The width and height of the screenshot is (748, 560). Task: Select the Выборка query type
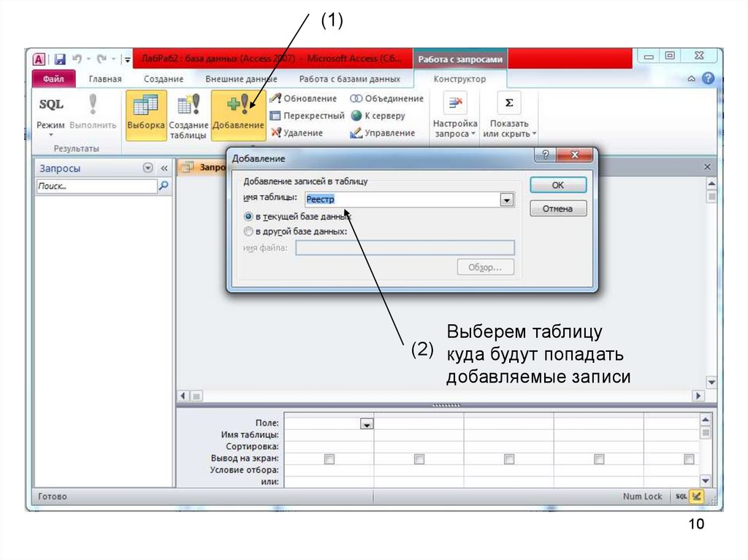click(146, 115)
